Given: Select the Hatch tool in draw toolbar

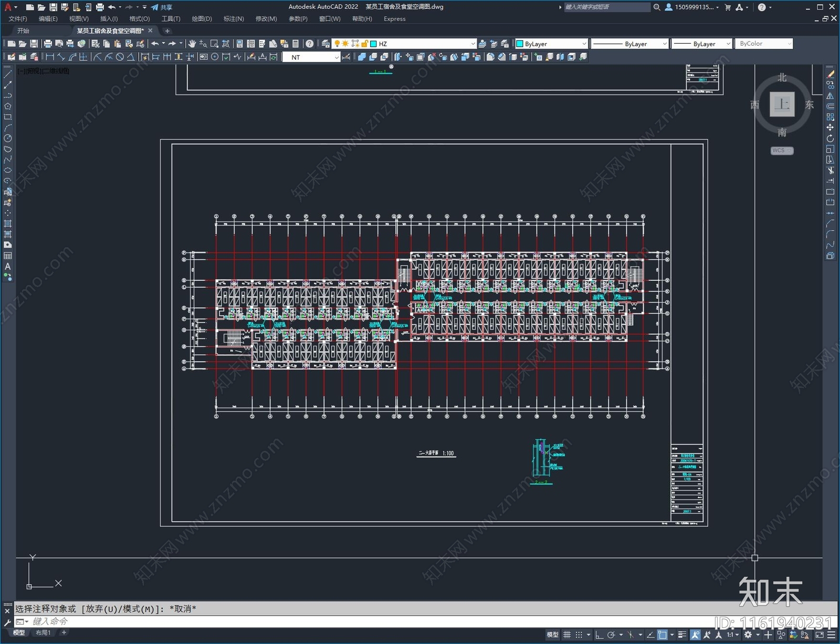Looking at the screenshot, I should tap(8, 224).
